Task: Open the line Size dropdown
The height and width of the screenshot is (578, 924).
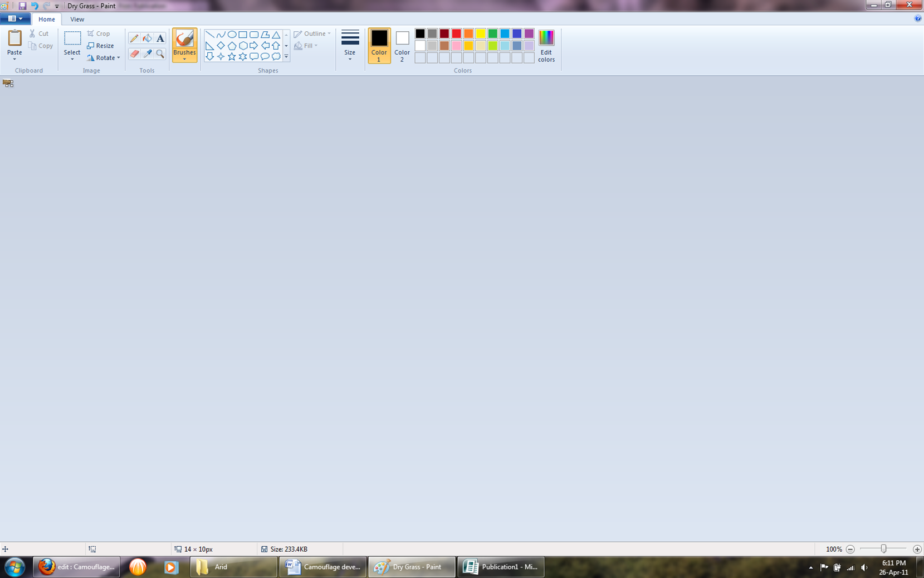Action: click(x=350, y=45)
